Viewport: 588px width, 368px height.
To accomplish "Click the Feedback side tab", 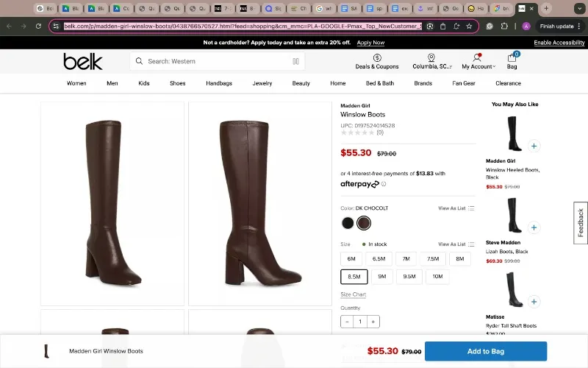I will [581, 223].
